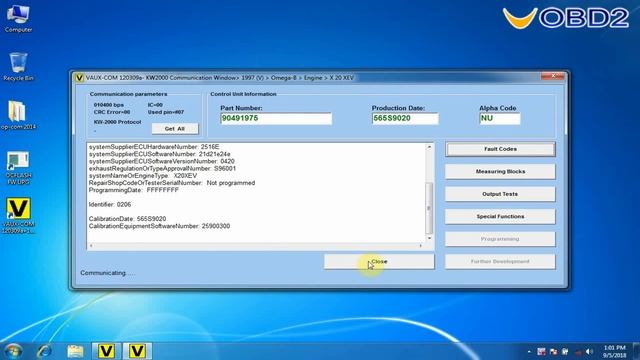640x360 pixels.
Task: Open Fault Codes
Action: [x=500, y=149]
